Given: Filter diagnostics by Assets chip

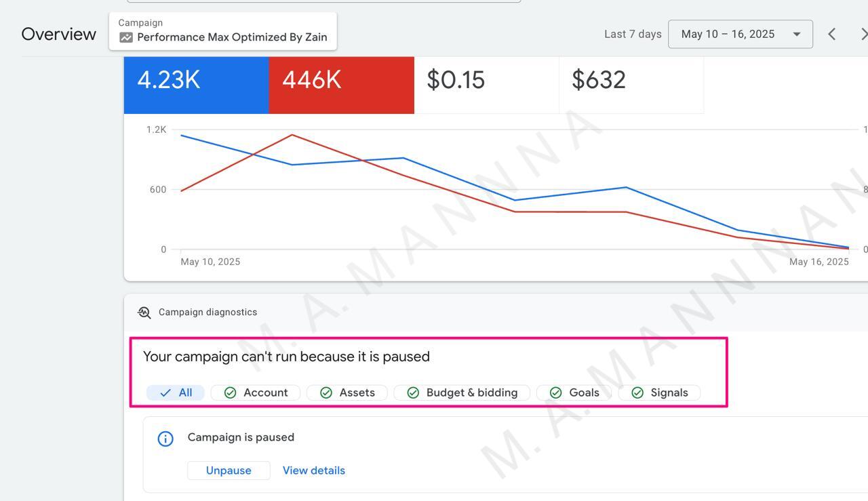Looking at the screenshot, I should click(x=347, y=393).
